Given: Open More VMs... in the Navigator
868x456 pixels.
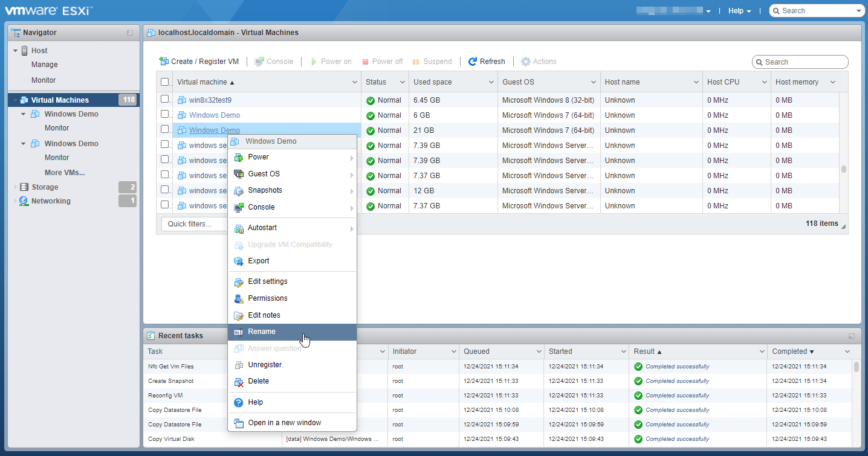Looking at the screenshot, I should [x=65, y=173].
